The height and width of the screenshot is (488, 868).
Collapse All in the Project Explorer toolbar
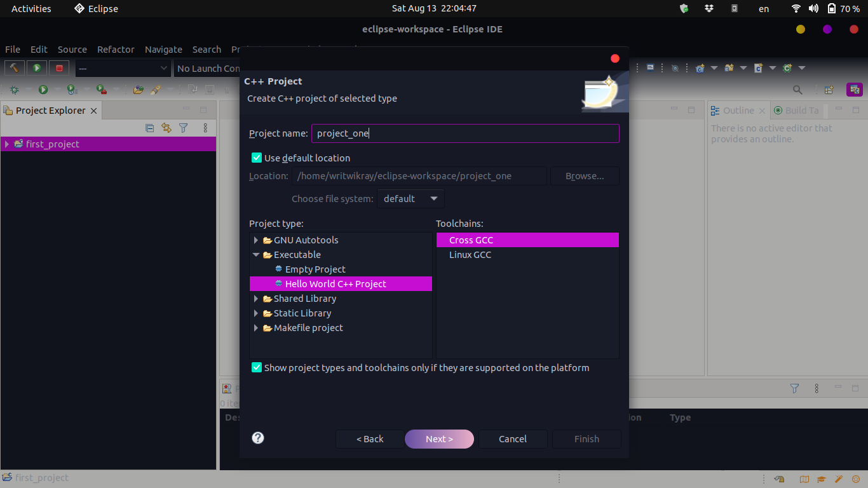point(149,128)
